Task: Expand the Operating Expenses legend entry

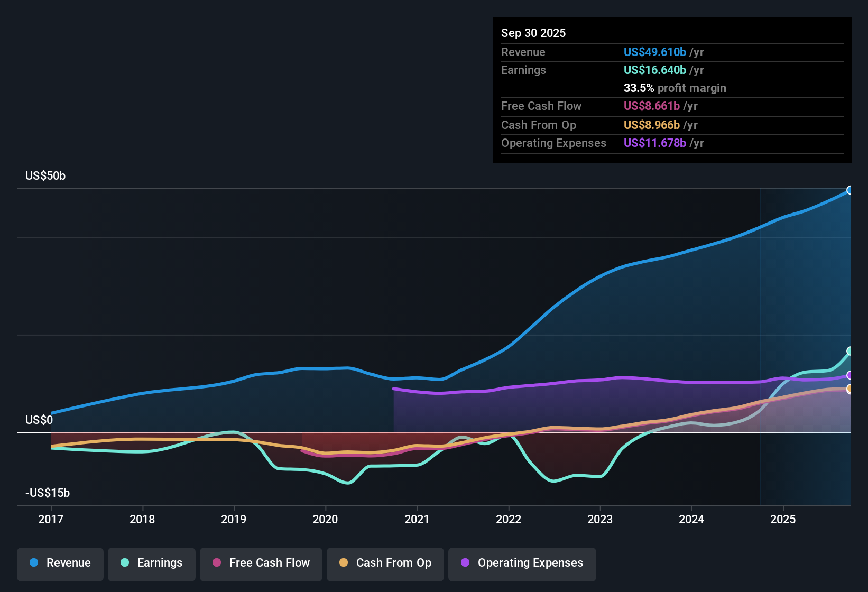Action: [x=522, y=563]
